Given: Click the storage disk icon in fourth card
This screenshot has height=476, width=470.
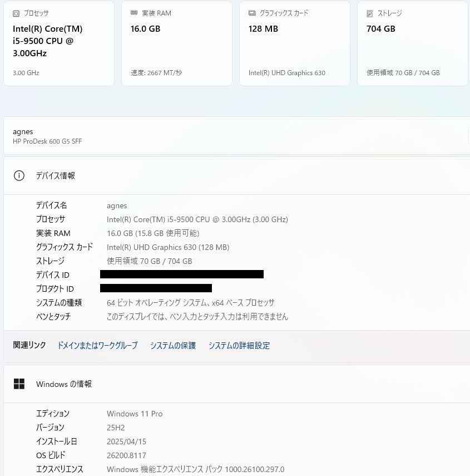Looking at the screenshot, I should click(x=370, y=13).
